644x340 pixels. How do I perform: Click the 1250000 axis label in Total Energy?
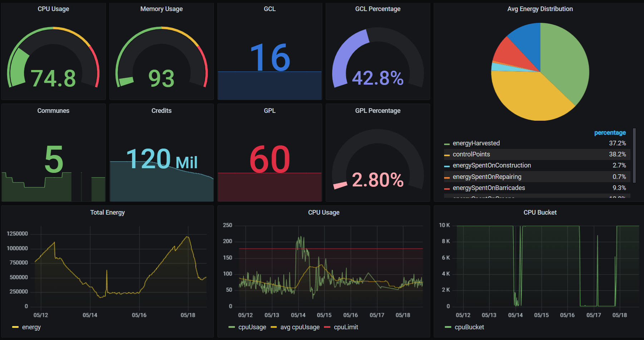(17, 234)
